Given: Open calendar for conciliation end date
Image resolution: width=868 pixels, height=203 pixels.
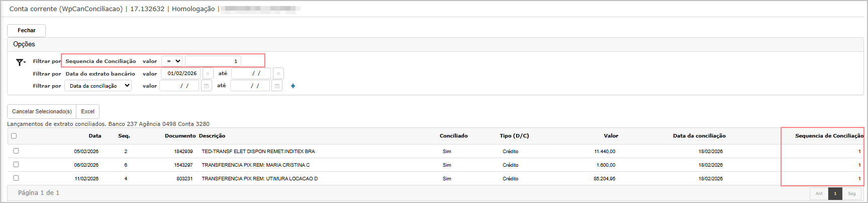Looking at the screenshot, I should coord(277,86).
